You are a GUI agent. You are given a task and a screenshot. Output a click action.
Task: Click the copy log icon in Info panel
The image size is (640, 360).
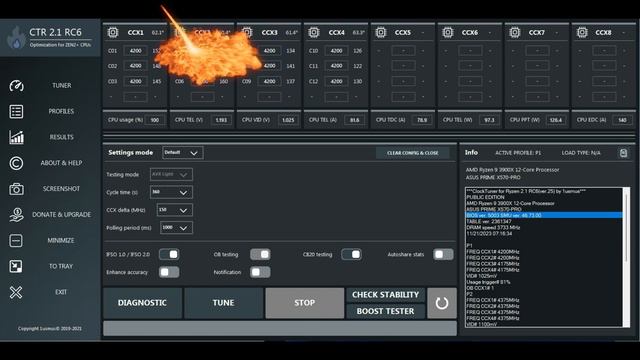(x=623, y=153)
